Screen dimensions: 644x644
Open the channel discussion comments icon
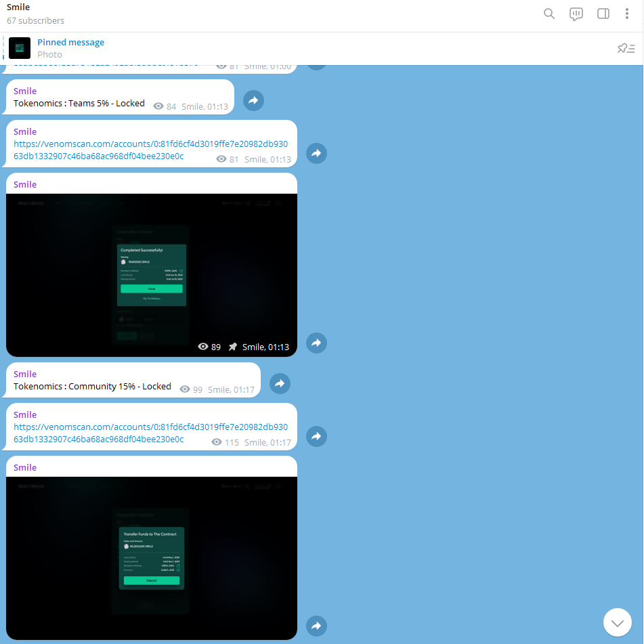point(576,14)
